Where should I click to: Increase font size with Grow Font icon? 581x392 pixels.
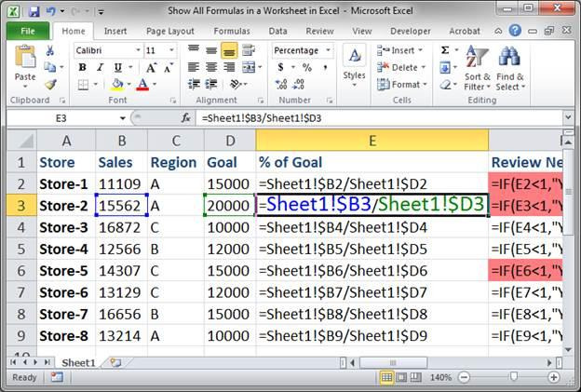[x=151, y=67]
